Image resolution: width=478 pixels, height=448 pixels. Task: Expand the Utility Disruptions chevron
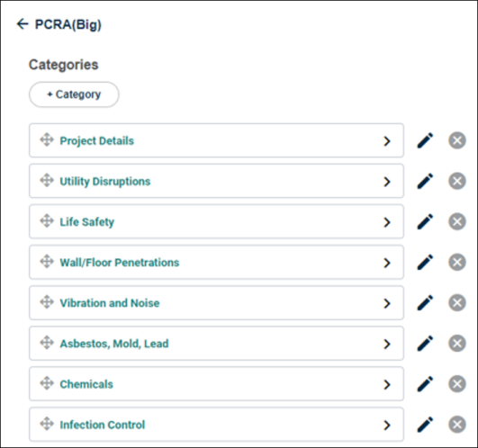(x=387, y=182)
